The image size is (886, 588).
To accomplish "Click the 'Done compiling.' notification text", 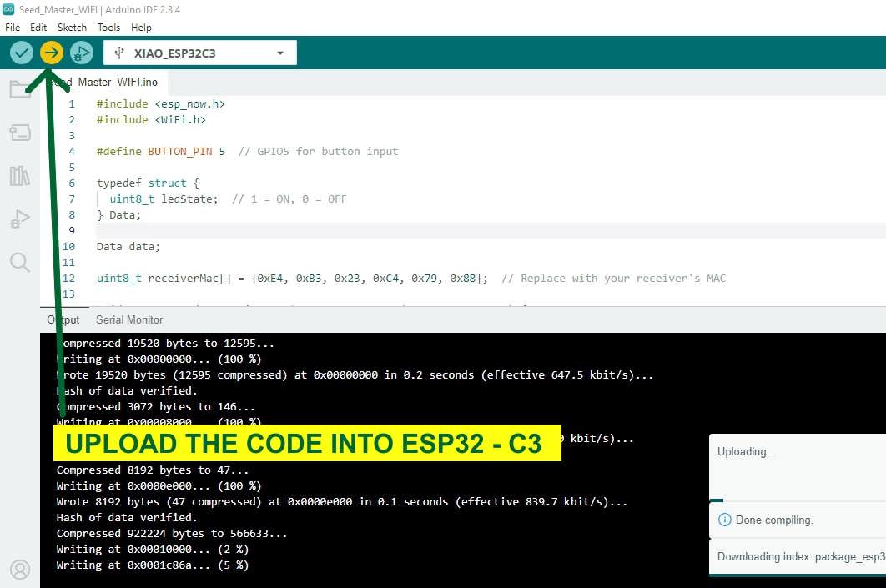I will (x=774, y=520).
